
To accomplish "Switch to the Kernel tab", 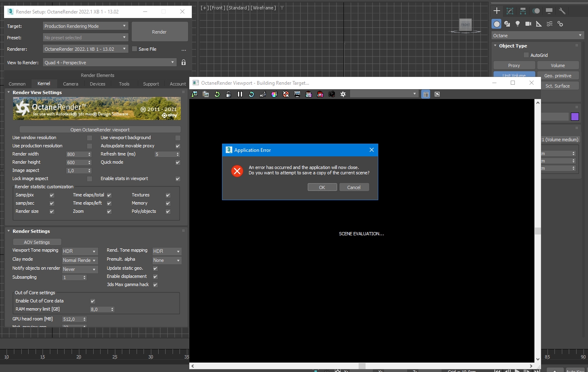I will coord(44,83).
